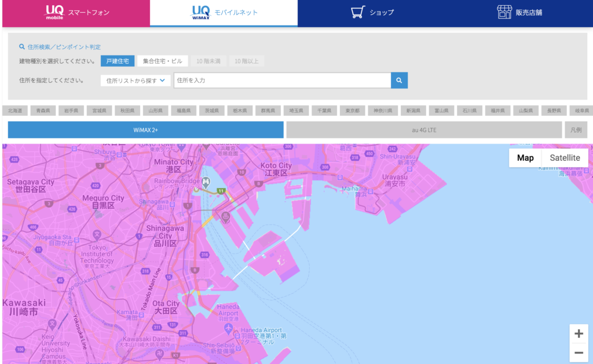The image size is (593, 364).
Task: Click the Kawasaki city map label
Action: tap(24, 307)
